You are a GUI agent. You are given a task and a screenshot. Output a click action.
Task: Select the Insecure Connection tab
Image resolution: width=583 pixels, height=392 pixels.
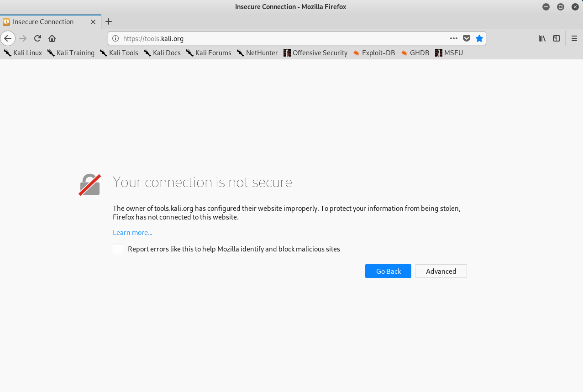[51, 22]
